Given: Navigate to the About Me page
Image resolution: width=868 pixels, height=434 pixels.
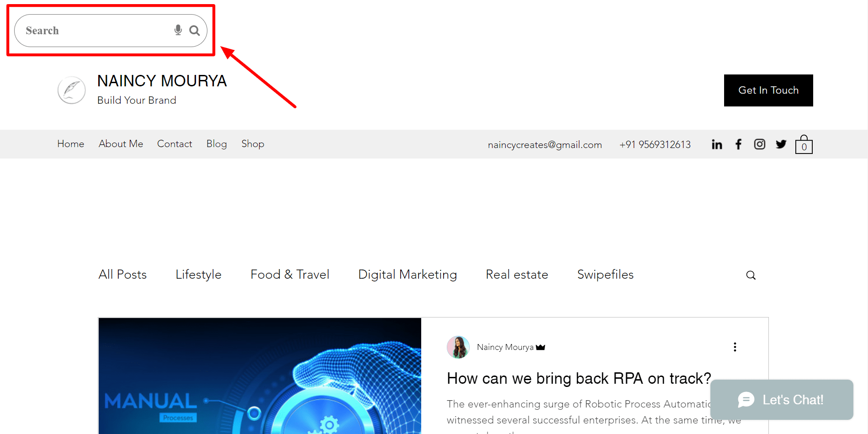Looking at the screenshot, I should click(121, 144).
